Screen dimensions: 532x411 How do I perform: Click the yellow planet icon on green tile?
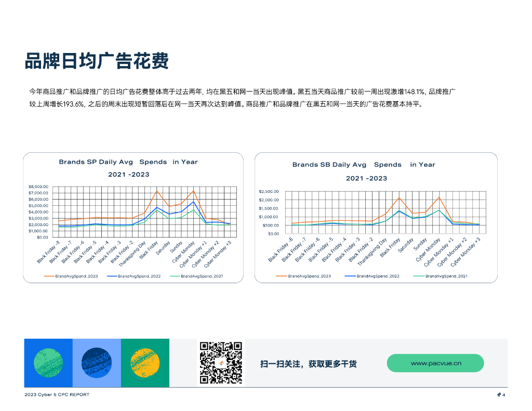pos(145,363)
